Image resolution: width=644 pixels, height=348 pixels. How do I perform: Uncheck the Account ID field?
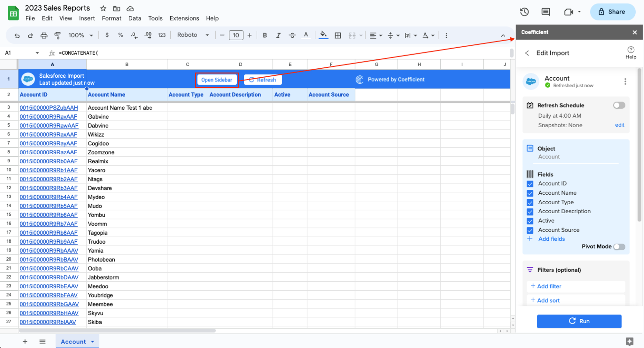(x=530, y=184)
